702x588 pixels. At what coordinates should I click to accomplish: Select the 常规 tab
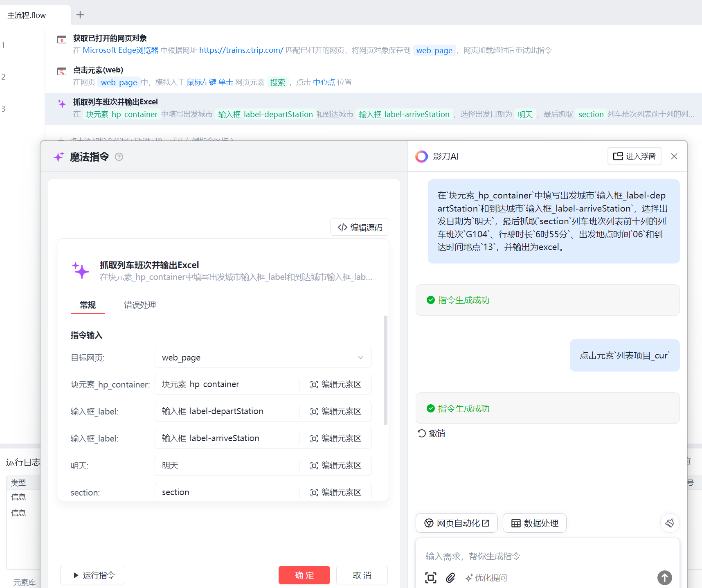(88, 305)
